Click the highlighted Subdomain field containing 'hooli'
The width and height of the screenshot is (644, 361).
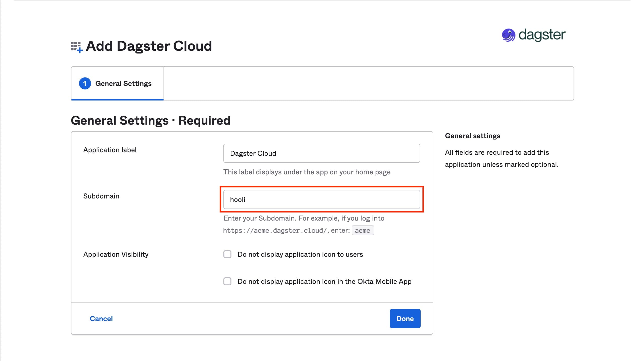click(x=321, y=199)
